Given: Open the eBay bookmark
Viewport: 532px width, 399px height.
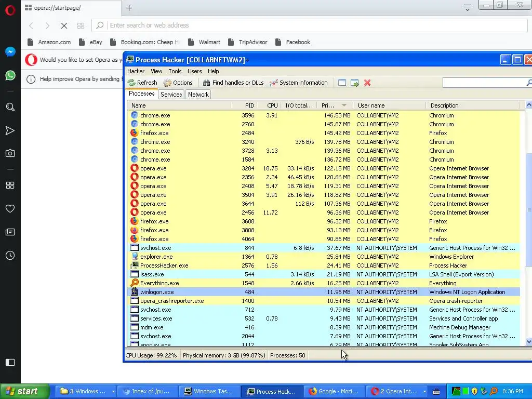Looking at the screenshot, I should coord(90,42).
